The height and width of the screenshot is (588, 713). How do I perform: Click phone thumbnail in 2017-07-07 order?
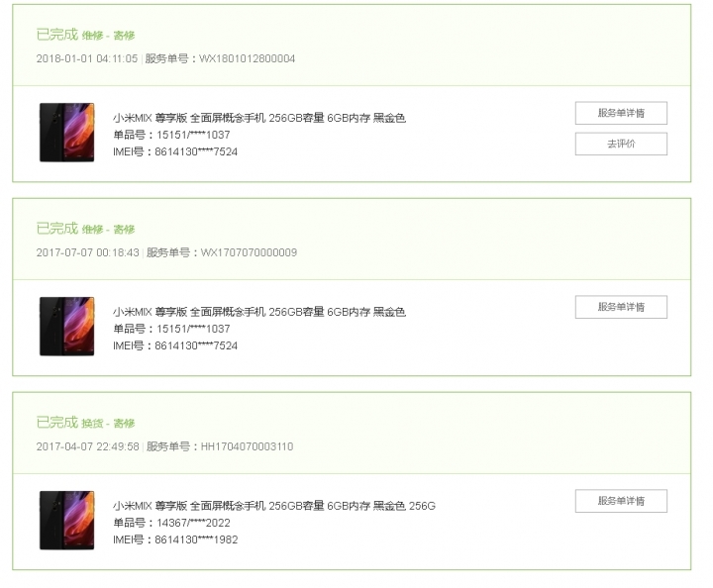[x=67, y=327]
